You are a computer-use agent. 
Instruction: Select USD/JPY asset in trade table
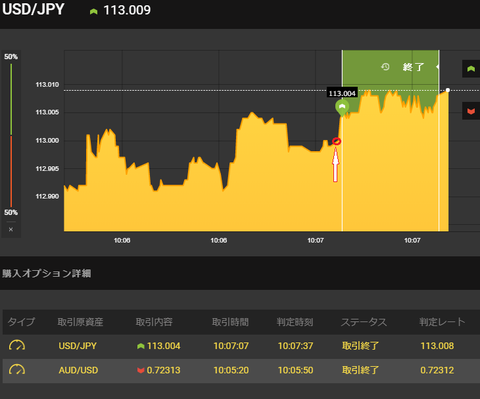pyautogui.click(x=78, y=346)
